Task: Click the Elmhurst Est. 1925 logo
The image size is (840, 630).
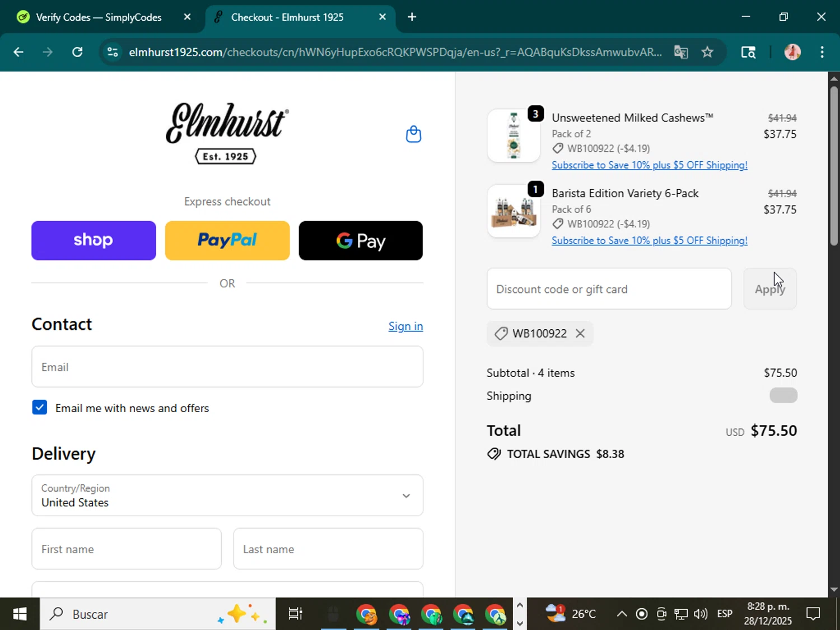Action: pos(227,133)
